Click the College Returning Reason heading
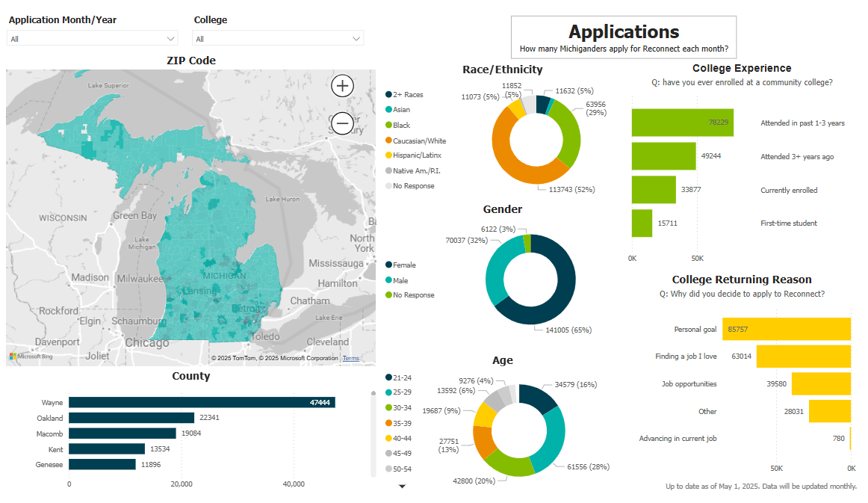 click(x=742, y=280)
